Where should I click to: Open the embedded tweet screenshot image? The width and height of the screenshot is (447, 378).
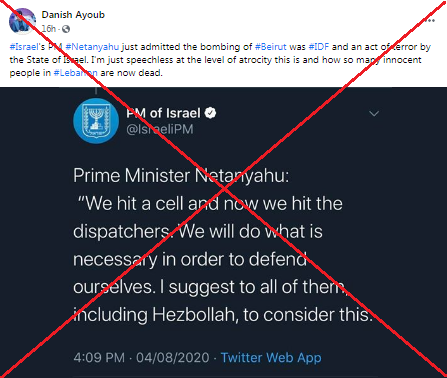click(x=223, y=232)
